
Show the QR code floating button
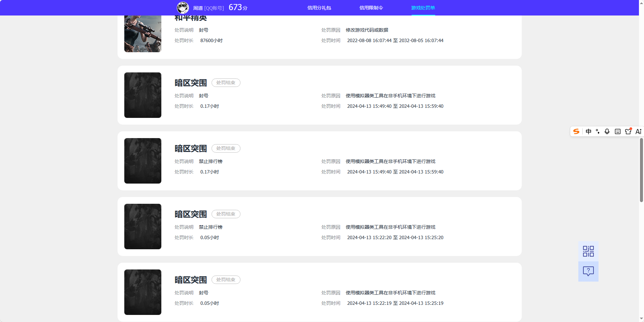[588, 251]
